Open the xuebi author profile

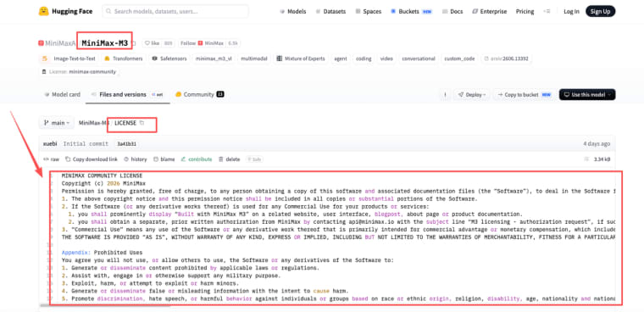coord(50,144)
